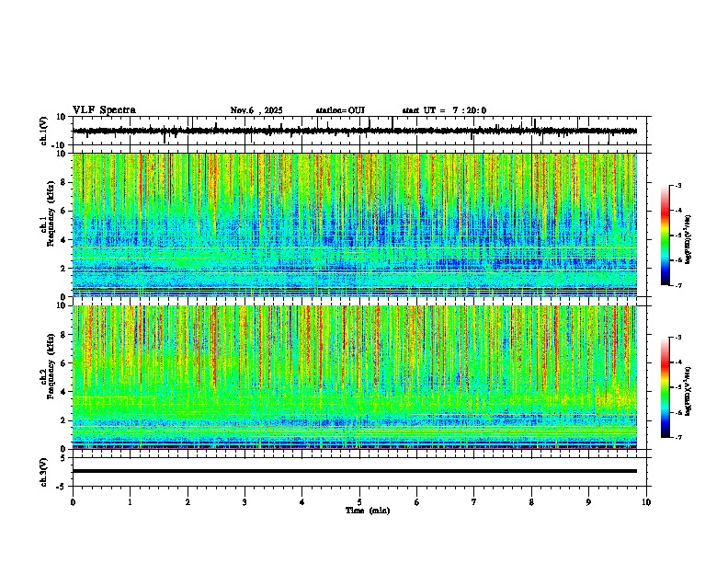
Task: Click the ch.1 colorbar "-3" scale label
Action: (x=678, y=185)
